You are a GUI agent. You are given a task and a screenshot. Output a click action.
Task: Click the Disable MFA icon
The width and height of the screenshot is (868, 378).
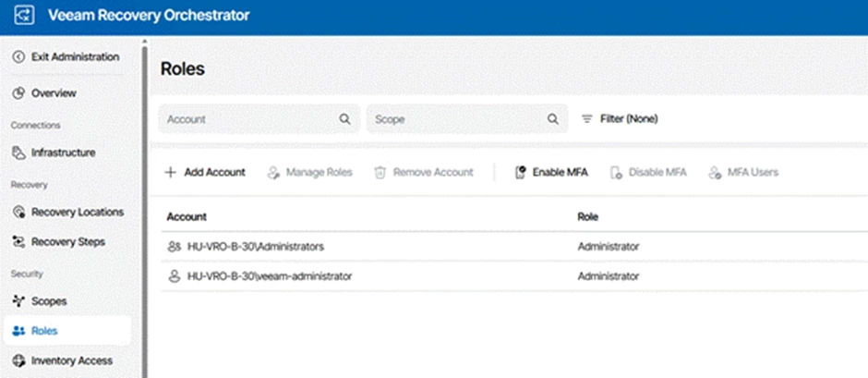[x=616, y=173]
